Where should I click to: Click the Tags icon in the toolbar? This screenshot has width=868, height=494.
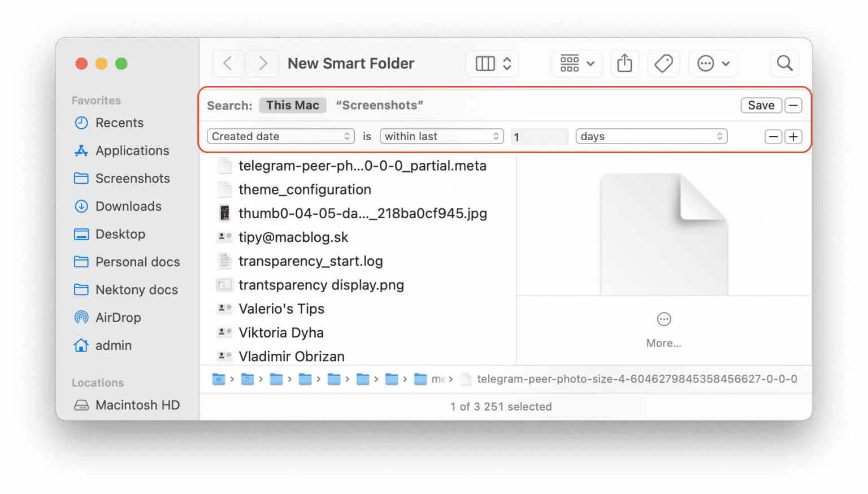tap(663, 63)
